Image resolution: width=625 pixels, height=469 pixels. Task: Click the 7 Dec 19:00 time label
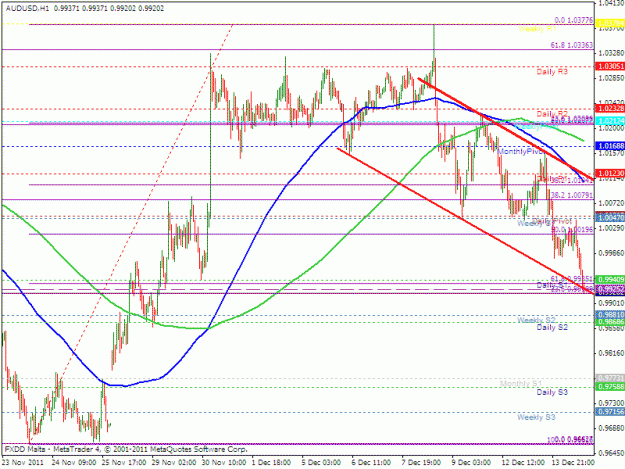coord(421,462)
